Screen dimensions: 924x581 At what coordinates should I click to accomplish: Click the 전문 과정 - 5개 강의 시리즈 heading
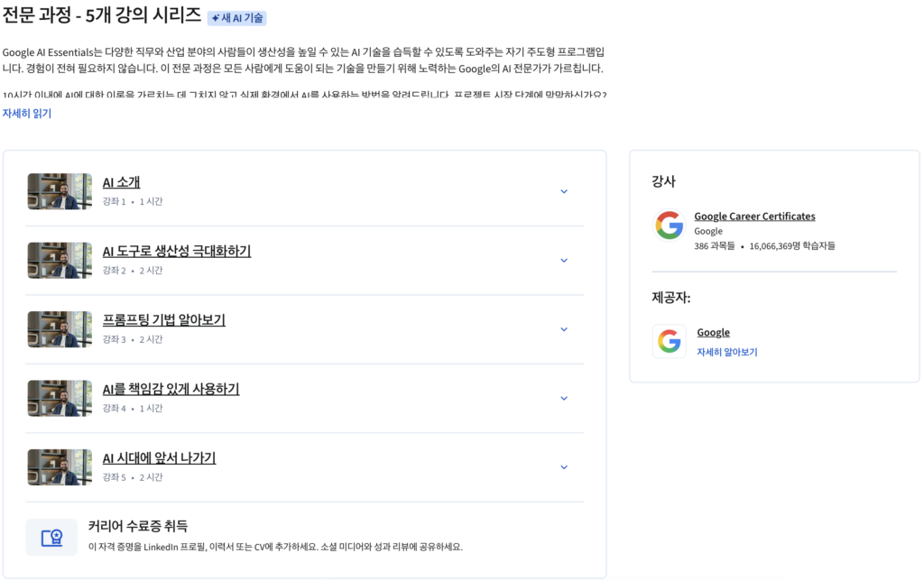coord(102,15)
